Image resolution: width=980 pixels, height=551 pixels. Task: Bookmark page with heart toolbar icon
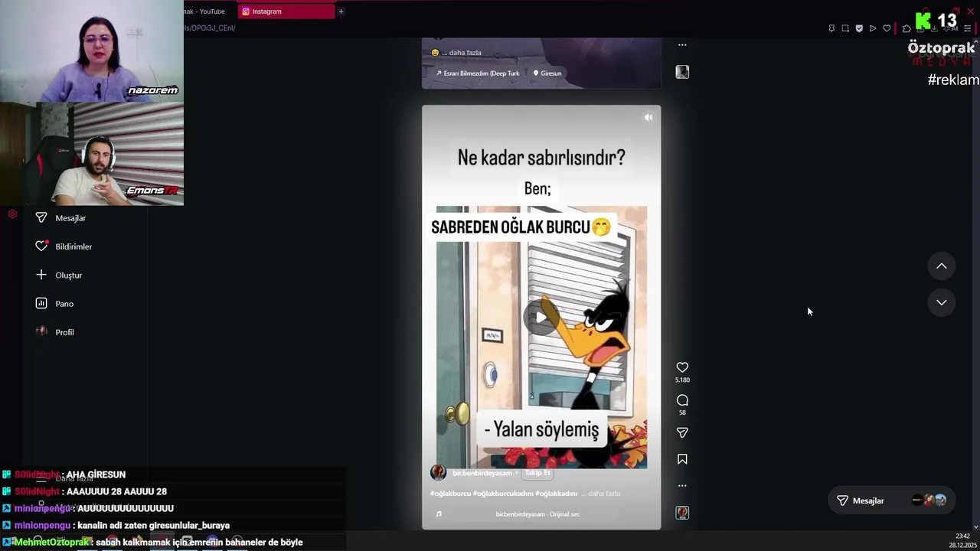887,28
